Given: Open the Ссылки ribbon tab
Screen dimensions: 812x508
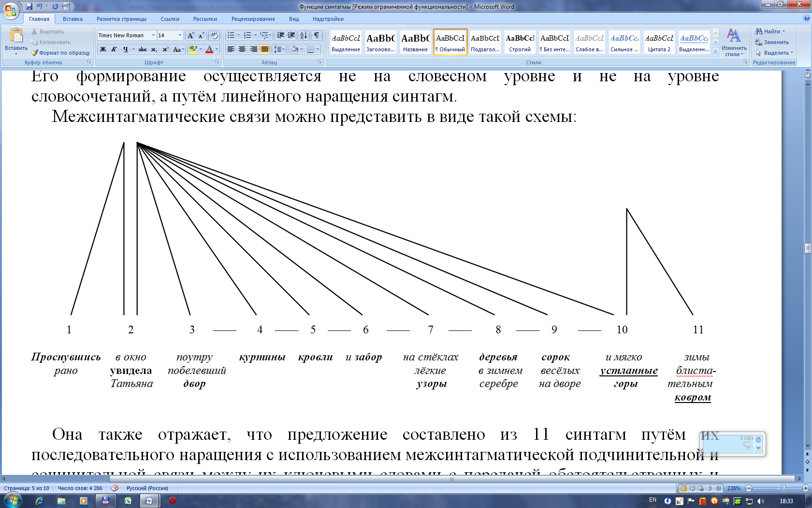Looking at the screenshot, I should coord(170,19).
